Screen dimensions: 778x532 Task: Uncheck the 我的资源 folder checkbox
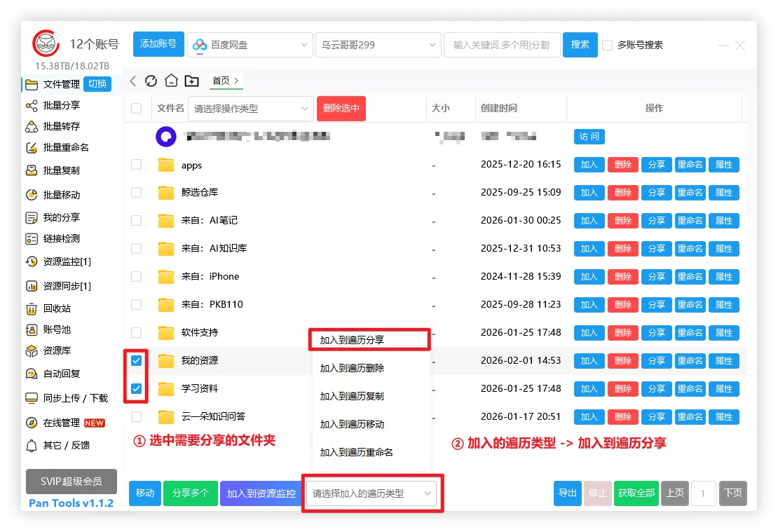(x=137, y=361)
